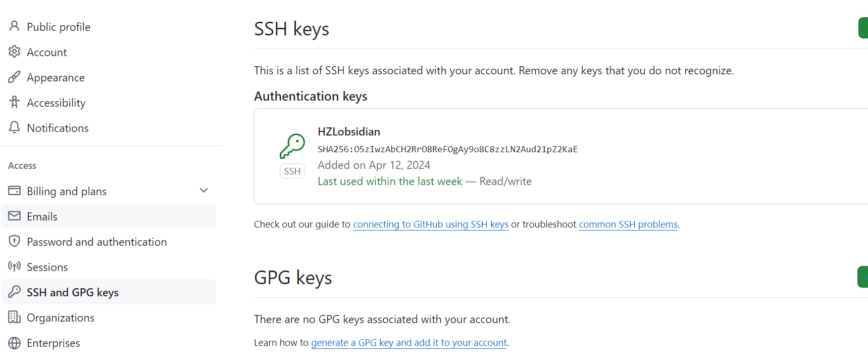This screenshot has width=868, height=359.
Task: Click the green New SSH key button
Action: tap(863, 28)
